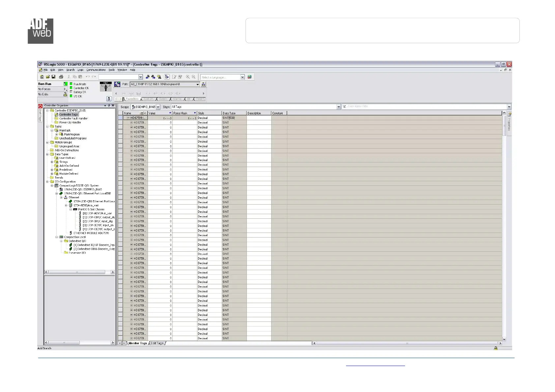Click the Open file folder icon
The height and width of the screenshot is (392, 555).
point(48,77)
